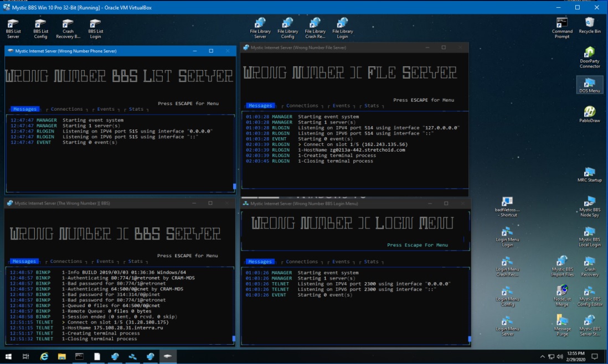Show hidden system tray icons
Viewport: 608px width, 364px height.
pos(542,357)
